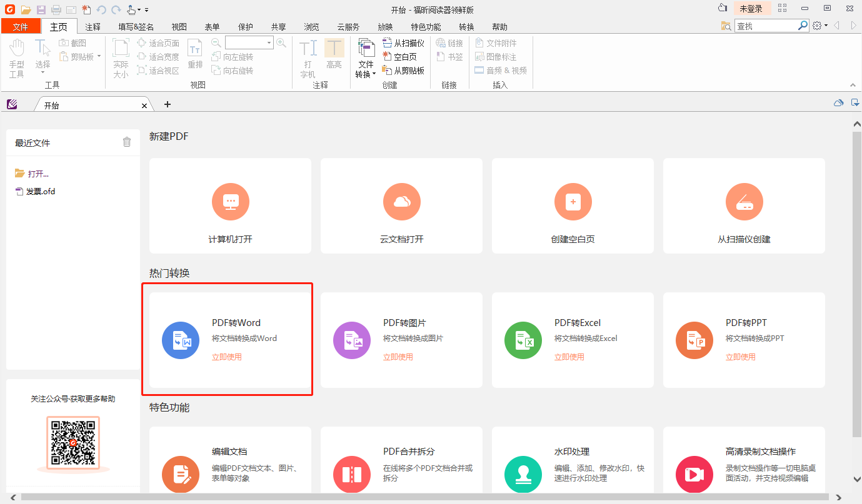This screenshot has height=504, width=862.
Task: Click 空白页 blank page option
Action: [x=400, y=57]
